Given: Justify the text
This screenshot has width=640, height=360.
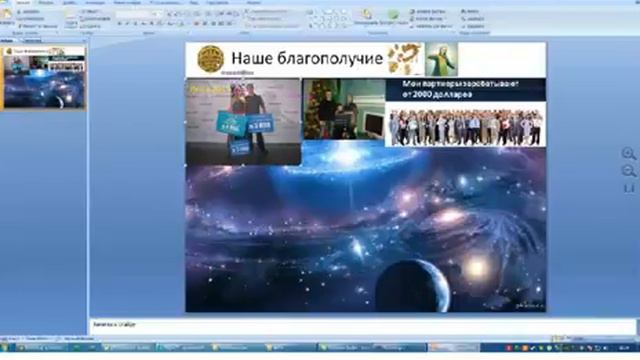Looking at the screenshot, I should coord(221,24).
